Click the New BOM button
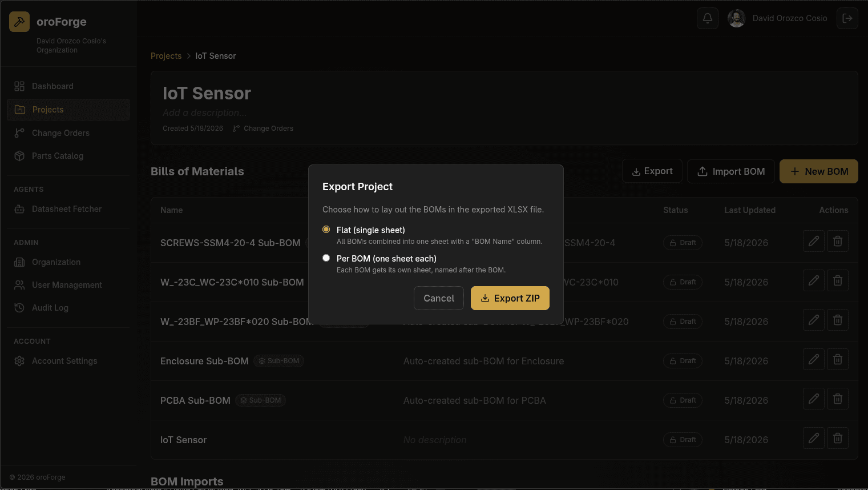 point(819,171)
